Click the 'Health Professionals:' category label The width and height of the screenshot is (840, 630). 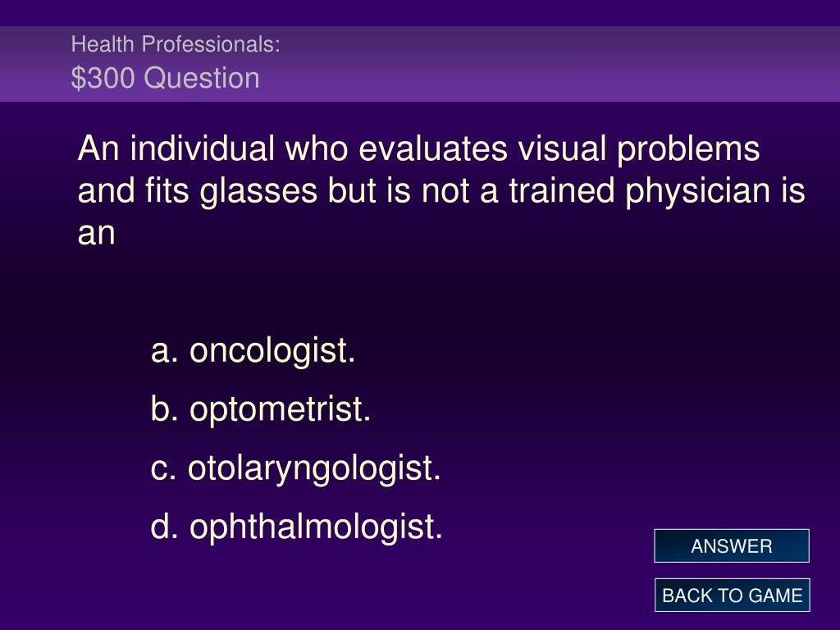coord(176,44)
